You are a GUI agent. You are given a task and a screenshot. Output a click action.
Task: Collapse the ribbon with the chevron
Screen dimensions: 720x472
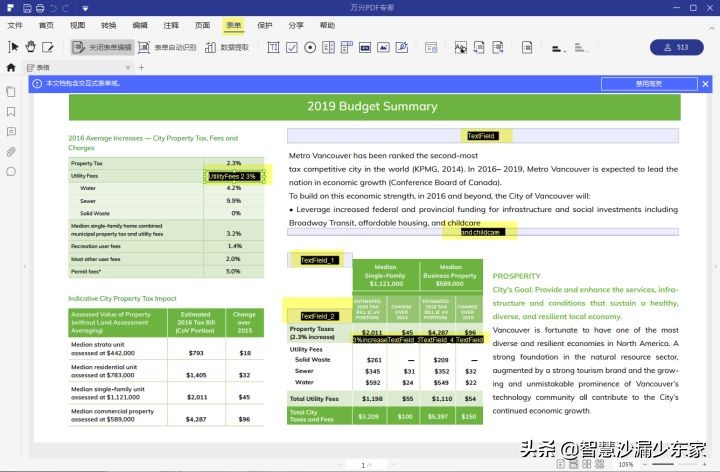(711, 28)
